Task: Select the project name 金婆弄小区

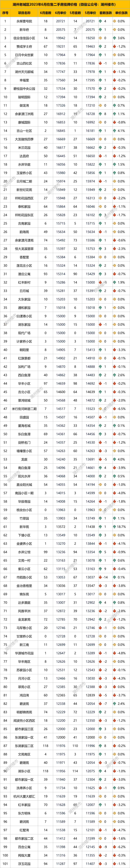Action: click(x=24, y=543)
